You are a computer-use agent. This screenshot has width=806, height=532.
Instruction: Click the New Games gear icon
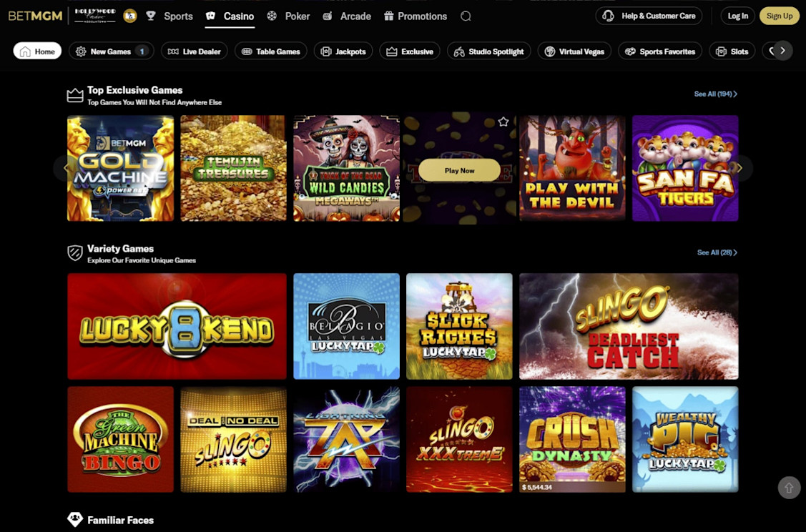click(x=81, y=51)
